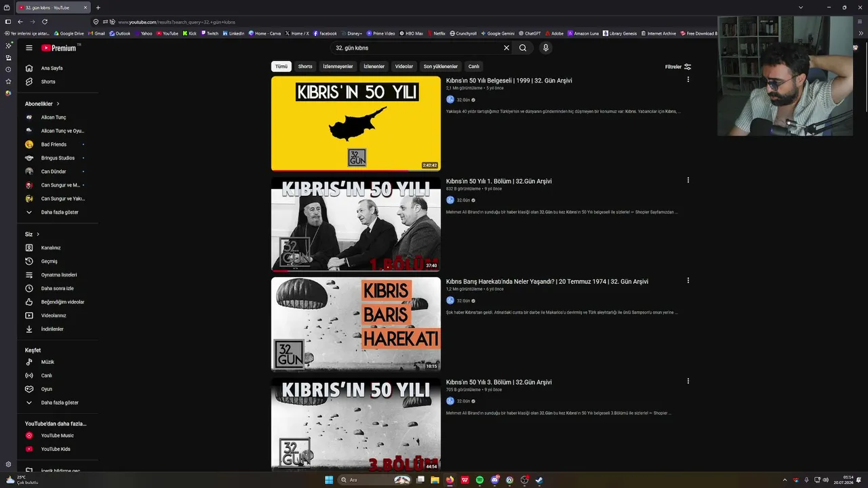The image size is (868, 488).
Task: Go back with browser back arrow
Action: point(20,22)
